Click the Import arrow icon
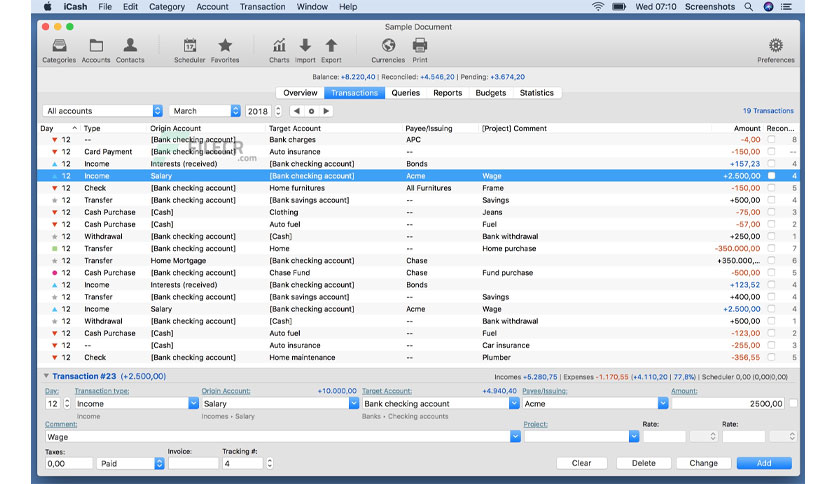This screenshot has height=484, width=836. [305, 46]
